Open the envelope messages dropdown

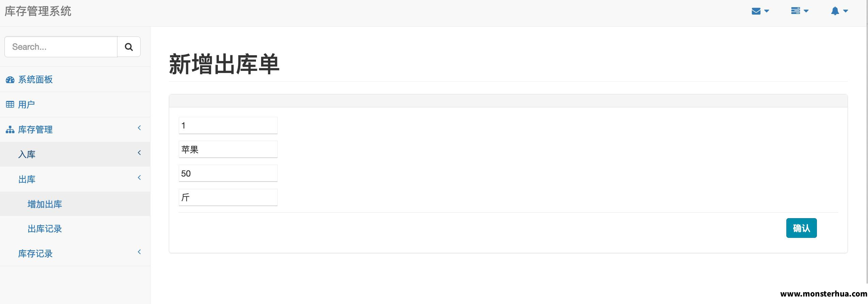[x=760, y=11]
